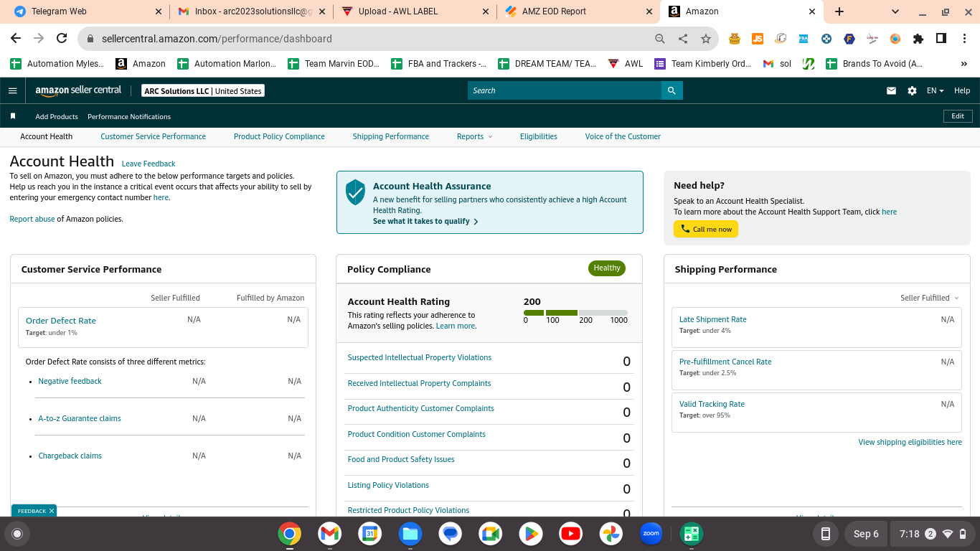The width and height of the screenshot is (980, 551).
Task: Launch Google Meet from the shelf
Action: (x=490, y=534)
